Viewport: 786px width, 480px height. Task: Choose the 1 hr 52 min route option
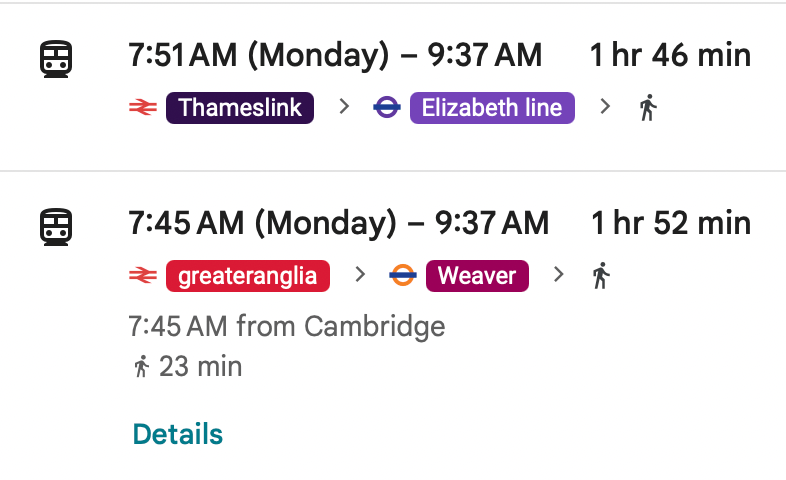670,223
